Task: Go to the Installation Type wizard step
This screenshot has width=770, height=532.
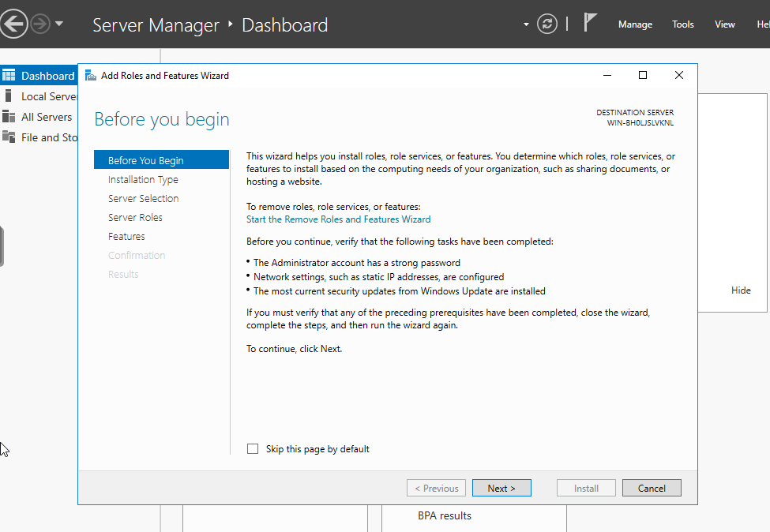Action: click(x=143, y=180)
